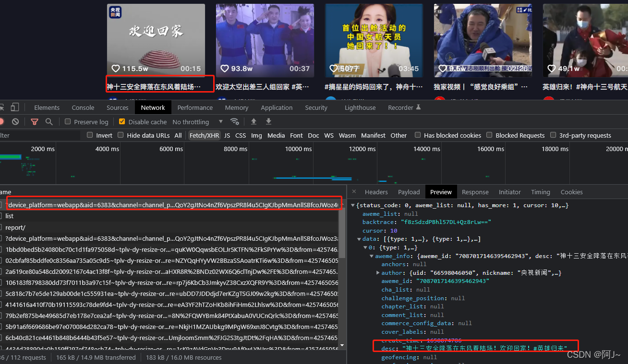Select request starting with 02cbfaf85bddfe0c

[x=169, y=260]
